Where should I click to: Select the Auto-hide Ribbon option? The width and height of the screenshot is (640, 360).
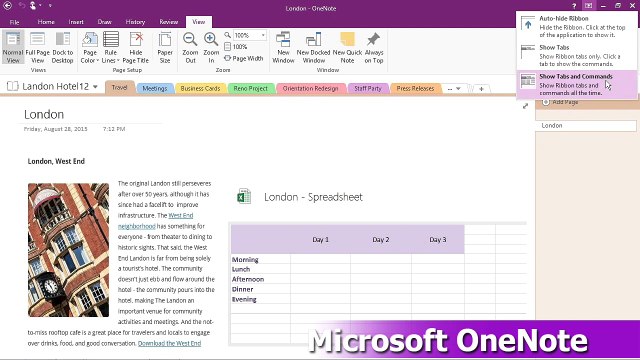click(576, 27)
